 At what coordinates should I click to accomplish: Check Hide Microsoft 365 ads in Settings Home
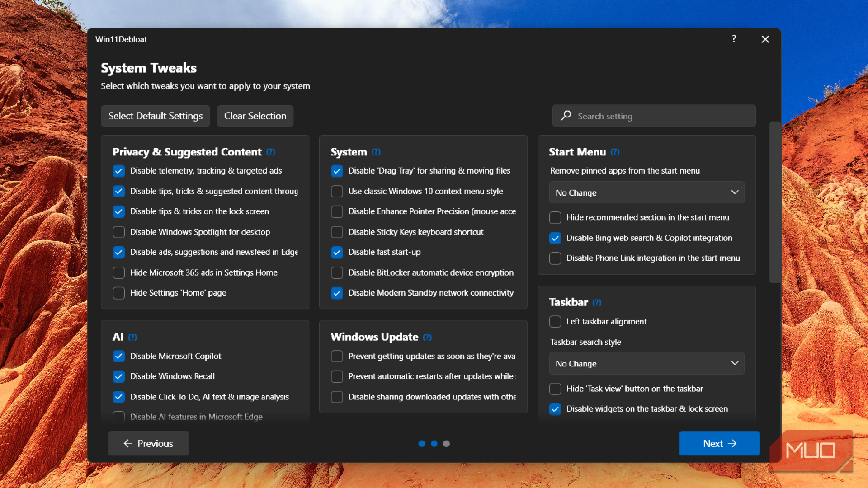click(x=118, y=272)
